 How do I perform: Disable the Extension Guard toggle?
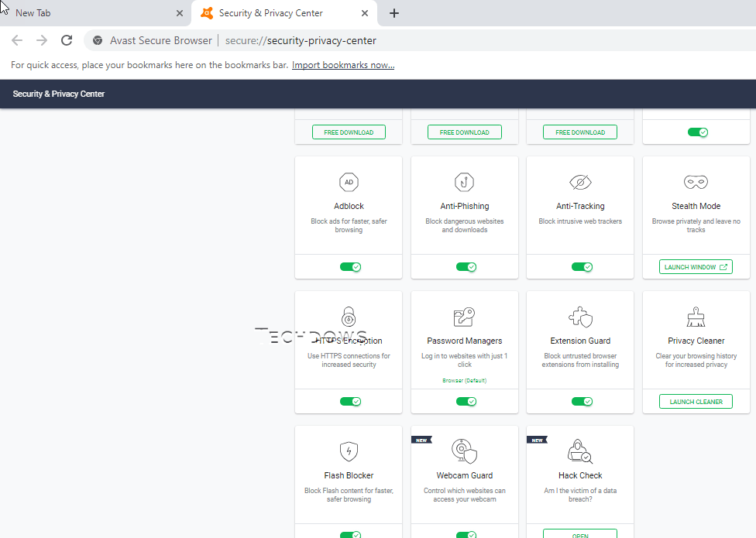coord(582,401)
